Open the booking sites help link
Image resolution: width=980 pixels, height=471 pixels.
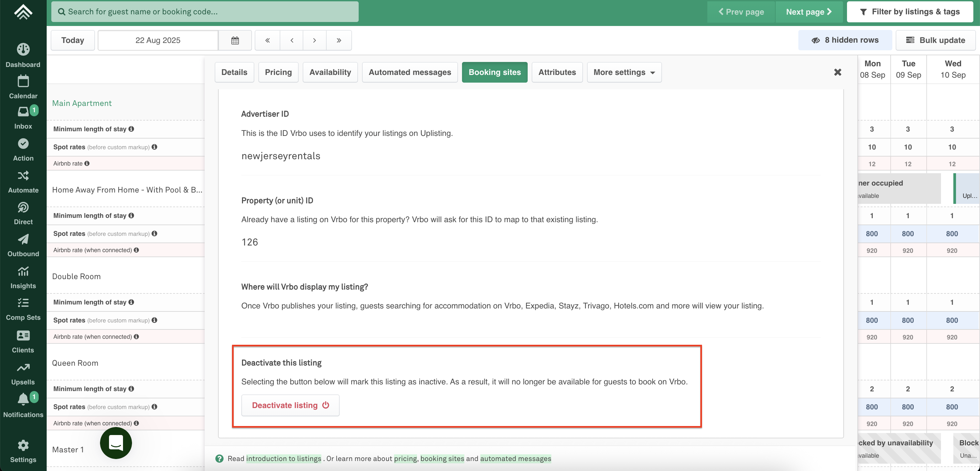coord(442,458)
